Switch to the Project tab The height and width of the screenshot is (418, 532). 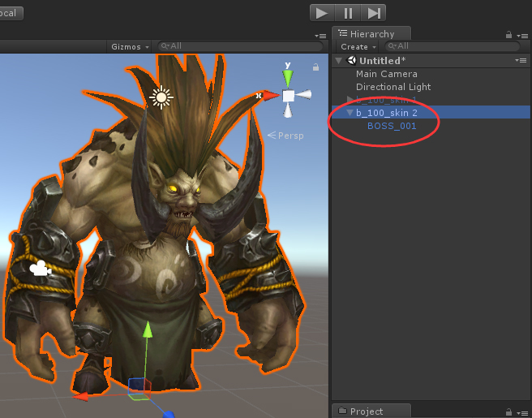click(x=371, y=412)
